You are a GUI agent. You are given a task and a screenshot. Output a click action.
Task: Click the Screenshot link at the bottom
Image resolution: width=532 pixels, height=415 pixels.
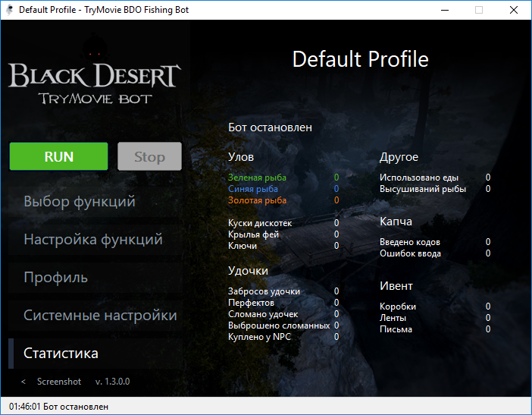click(59, 382)
